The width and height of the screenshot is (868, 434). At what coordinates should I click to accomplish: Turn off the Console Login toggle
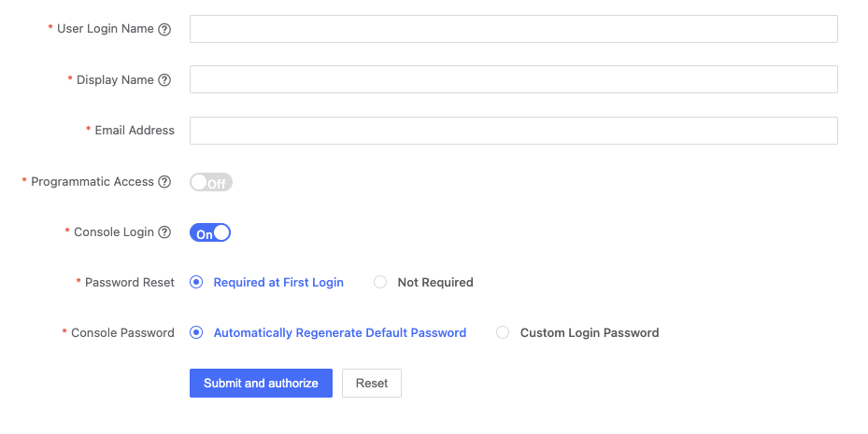point(210,233)
